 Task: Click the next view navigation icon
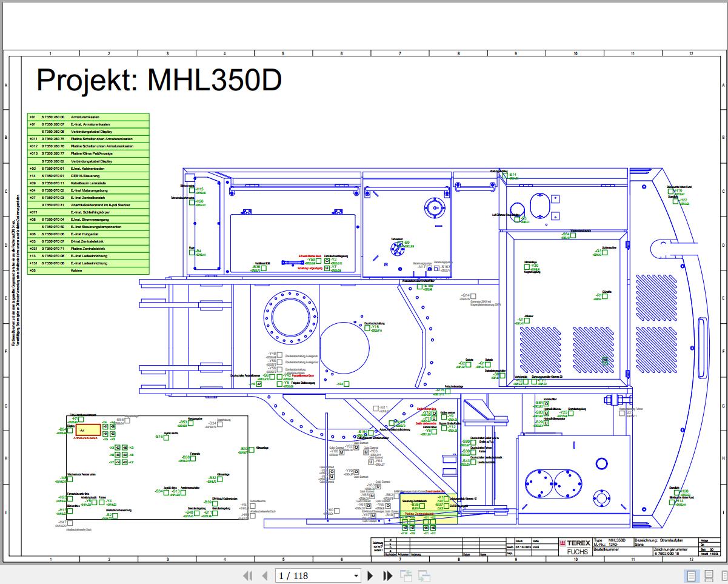click(424, 575)
